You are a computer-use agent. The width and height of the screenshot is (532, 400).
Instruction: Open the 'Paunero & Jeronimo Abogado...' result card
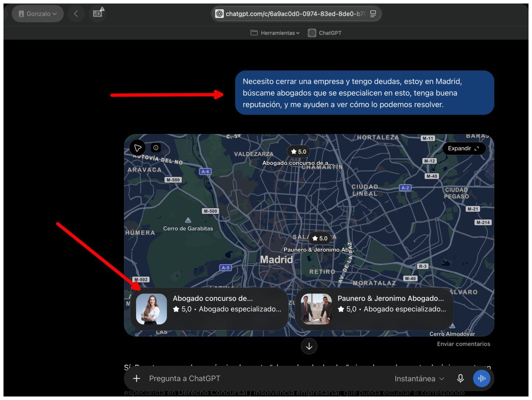pos(374,309)
